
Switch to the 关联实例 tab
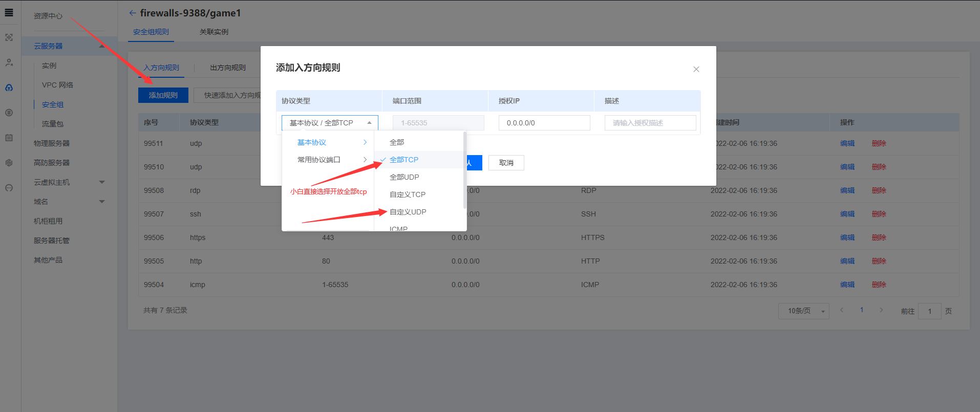(214, 32)
